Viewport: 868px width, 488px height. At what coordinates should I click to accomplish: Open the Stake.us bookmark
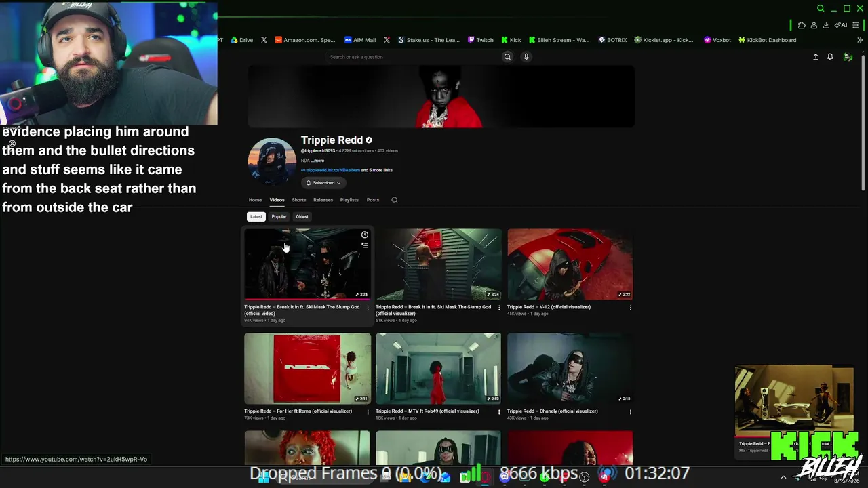429,40
